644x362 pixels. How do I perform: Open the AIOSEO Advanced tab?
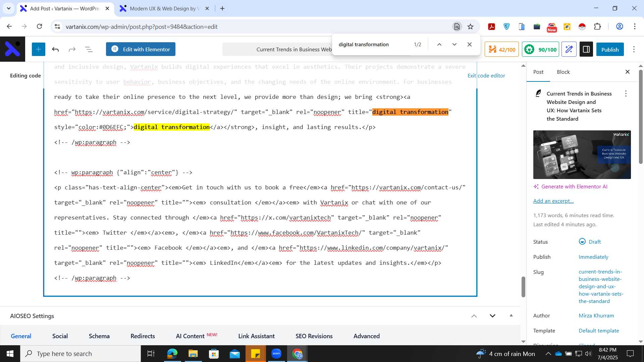pyautogui.click(x=366, y=336)
